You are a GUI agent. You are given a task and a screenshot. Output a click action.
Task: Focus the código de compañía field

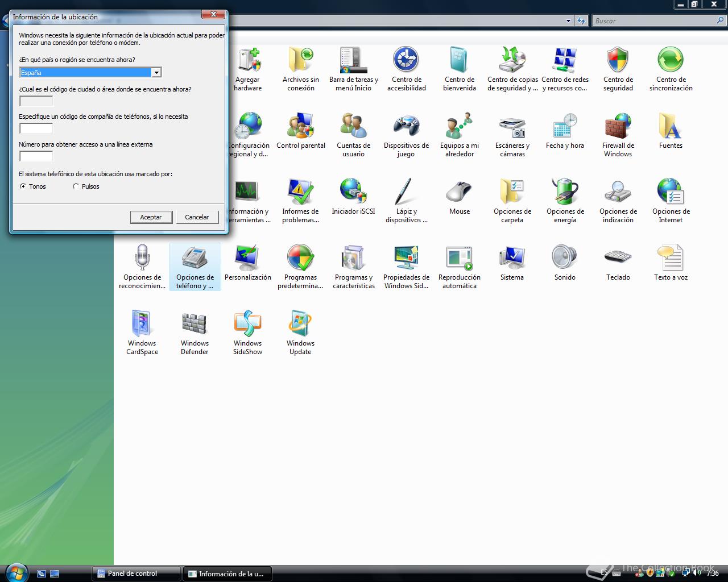(x=36, y=128)
